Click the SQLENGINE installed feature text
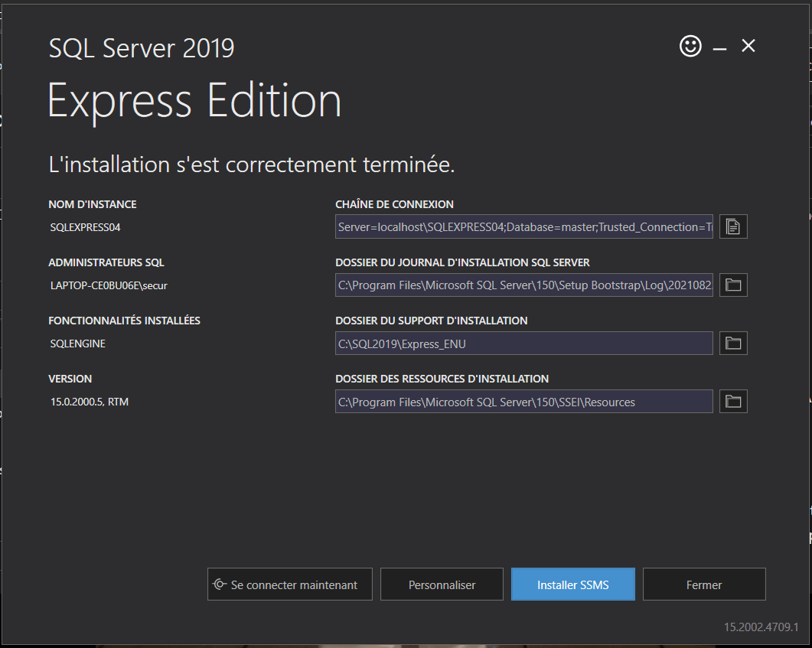 click(78, 344)
